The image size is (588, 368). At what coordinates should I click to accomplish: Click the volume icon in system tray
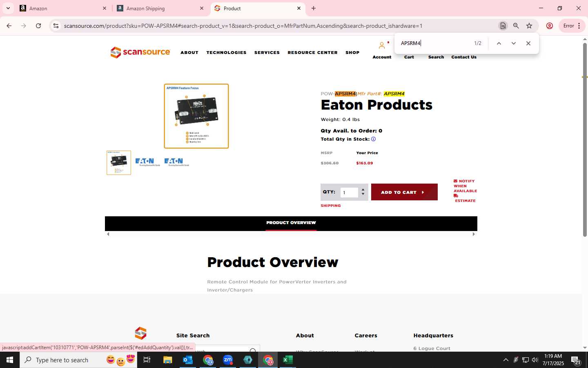point(535,360)
